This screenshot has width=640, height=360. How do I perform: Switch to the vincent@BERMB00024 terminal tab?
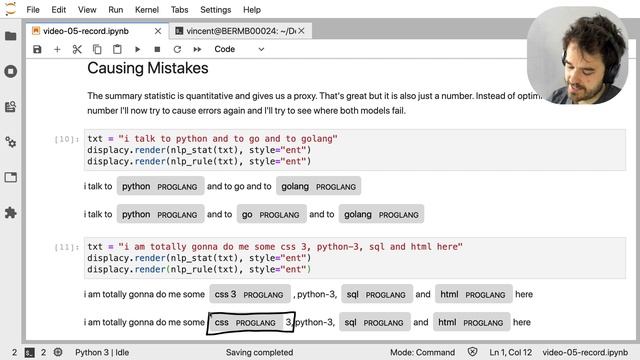click(241, 31)
